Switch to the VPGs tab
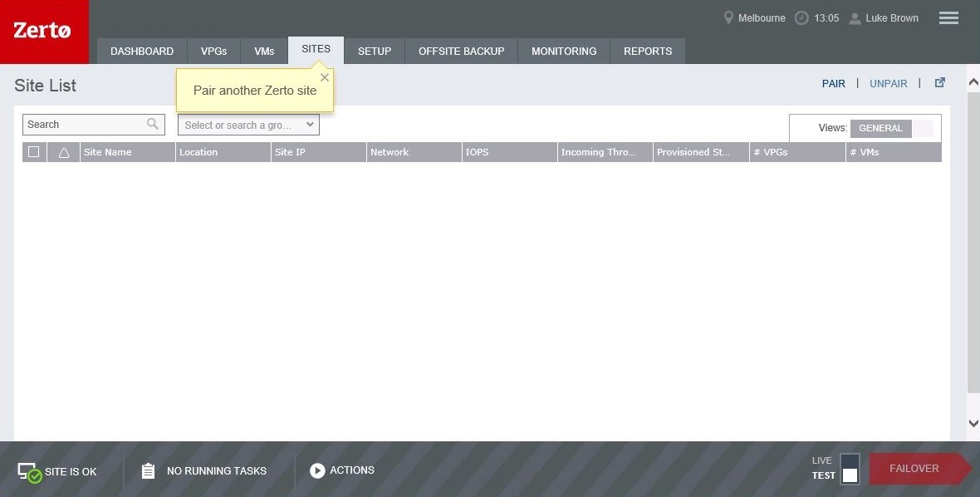The width and height of the screenshot is (980, 497). 213,52
